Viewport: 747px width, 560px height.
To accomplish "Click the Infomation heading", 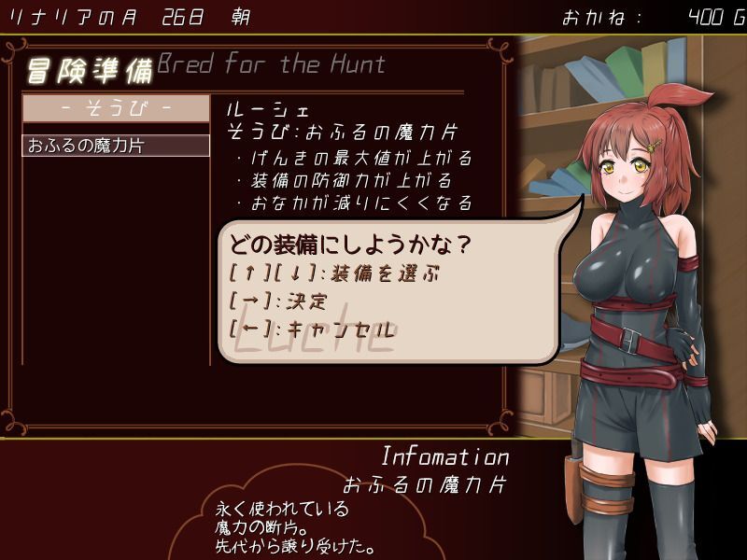I will point(445,456).
